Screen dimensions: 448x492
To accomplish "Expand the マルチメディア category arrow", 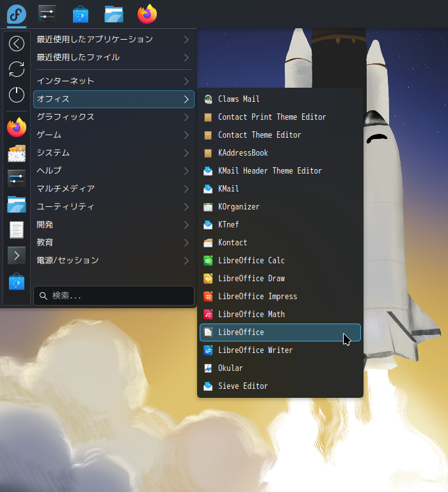I will point(186,188).
